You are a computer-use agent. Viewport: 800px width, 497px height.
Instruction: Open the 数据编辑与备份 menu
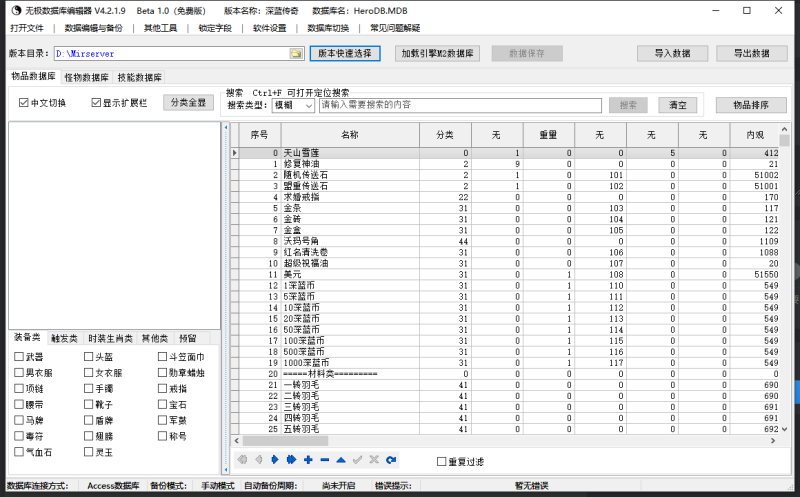click(x=93, y=28)
